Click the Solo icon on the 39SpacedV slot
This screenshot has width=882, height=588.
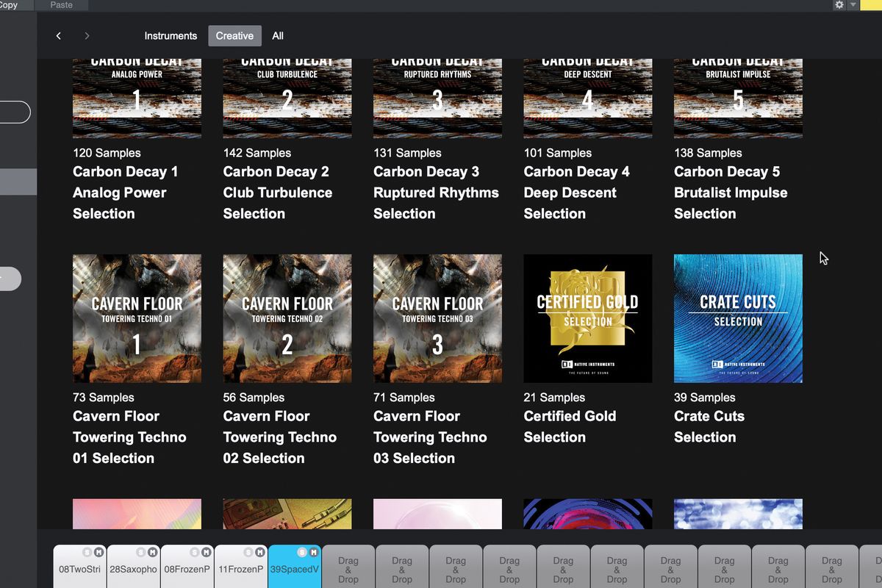pyautogui.click(x=301, y=551)
